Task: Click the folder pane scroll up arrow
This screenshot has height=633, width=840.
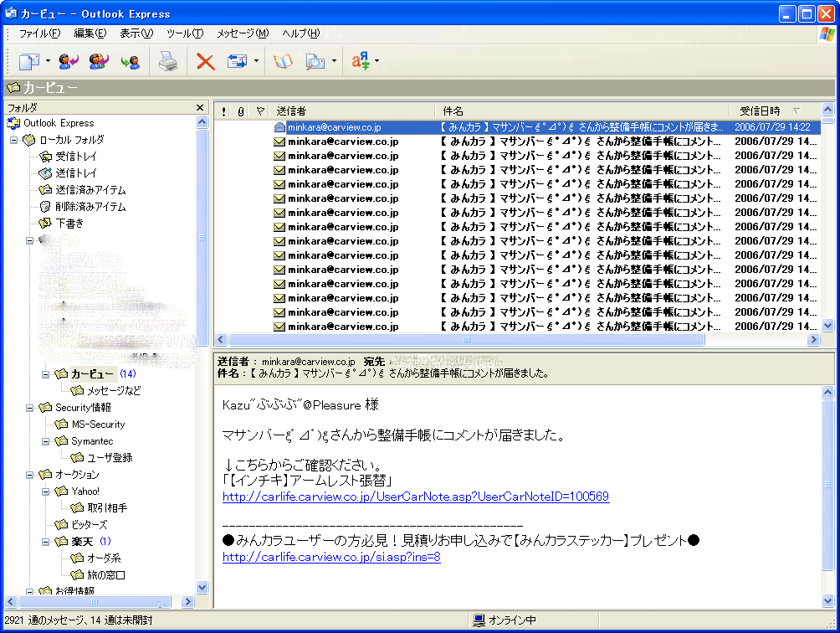Action: [x=202, y=121]
